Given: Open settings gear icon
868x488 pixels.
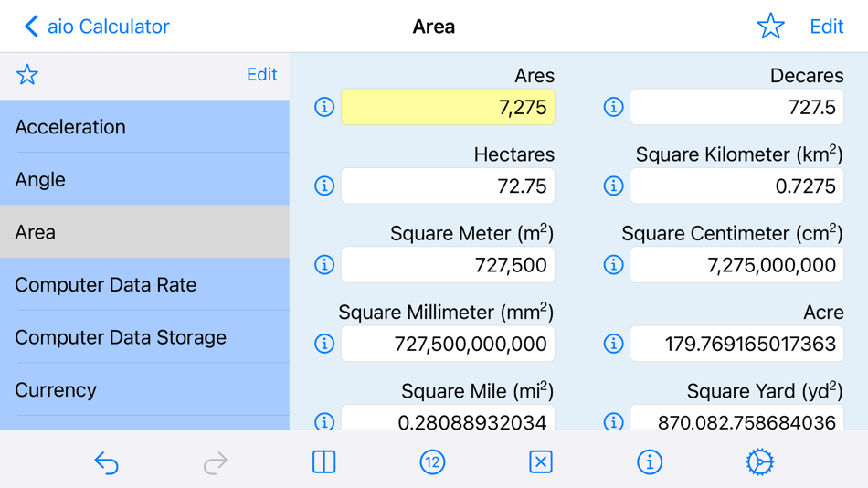Looking at the screenshot, I should click(x=759, y=462).
